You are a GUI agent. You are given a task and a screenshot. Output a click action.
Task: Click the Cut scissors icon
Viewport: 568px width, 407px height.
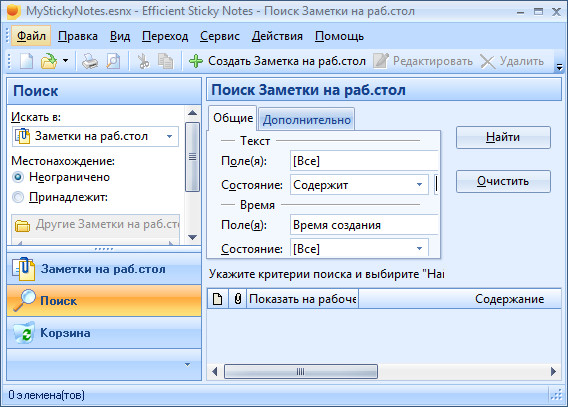tap(143, 61)
